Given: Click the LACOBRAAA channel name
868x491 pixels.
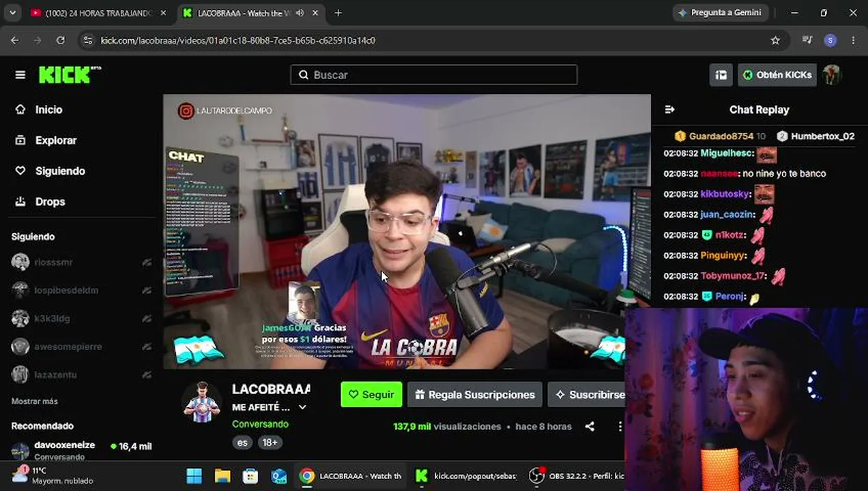Looking at the screenshot, I should point(271,389).
